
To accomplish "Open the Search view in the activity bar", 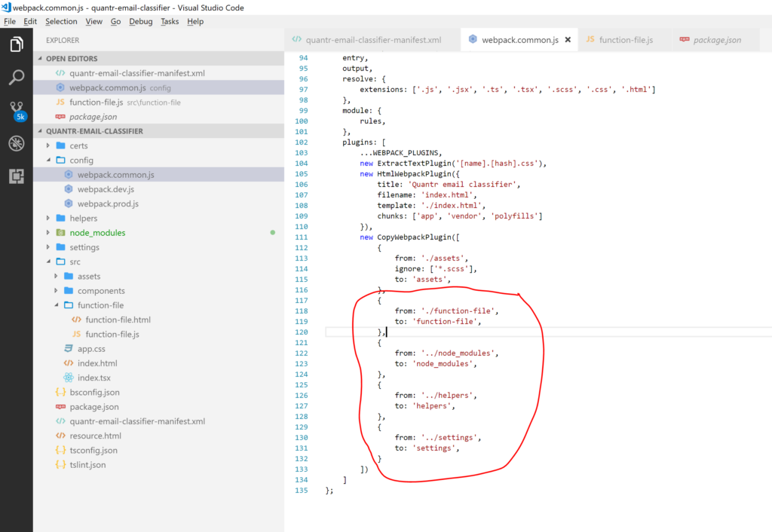I will [x=17, y=78].
